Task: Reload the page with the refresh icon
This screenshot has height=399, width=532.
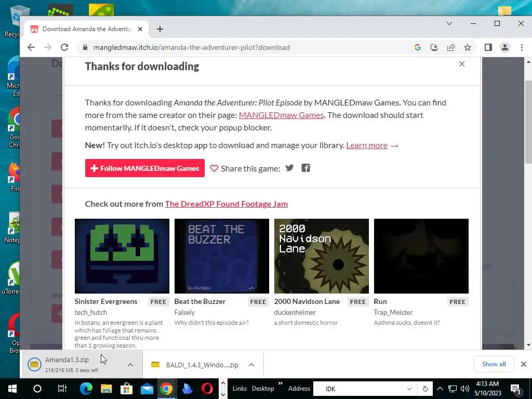Action: (x=64, y=47)
